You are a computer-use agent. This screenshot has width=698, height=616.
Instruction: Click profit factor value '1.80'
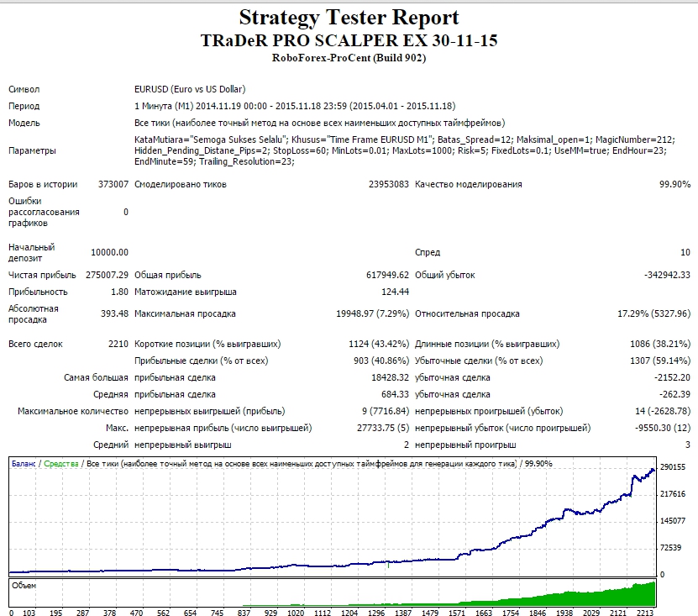tap(119, 292)
